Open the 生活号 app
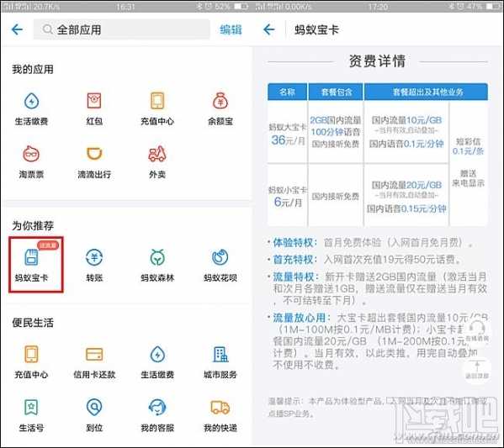The width and height of the screenshot is (504, 448). (x=31, y=415)
